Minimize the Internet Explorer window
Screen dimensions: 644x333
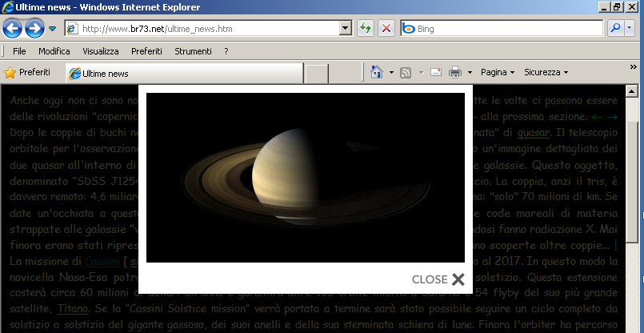(604, 7)
